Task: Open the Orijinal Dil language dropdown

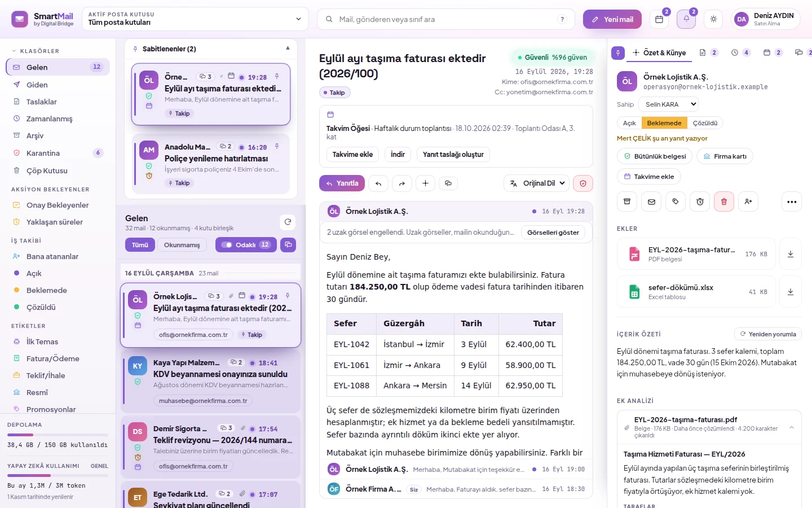Action: 537,183
